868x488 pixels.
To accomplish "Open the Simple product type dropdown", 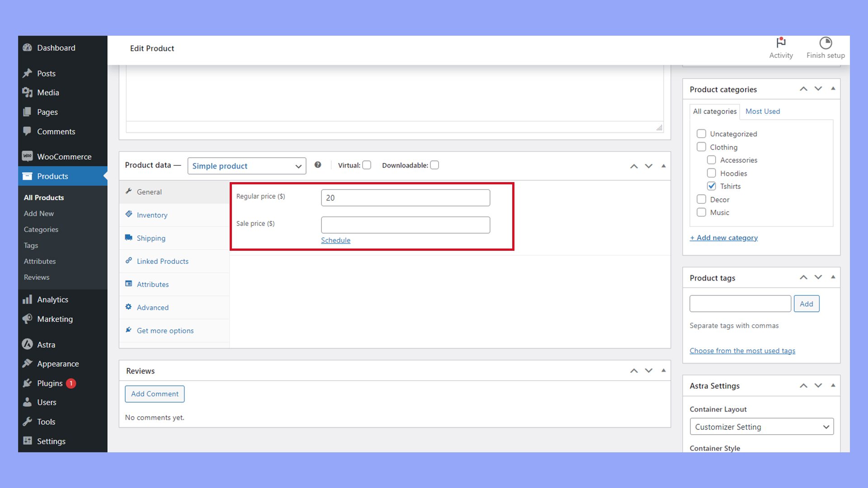I will [246, 166].
